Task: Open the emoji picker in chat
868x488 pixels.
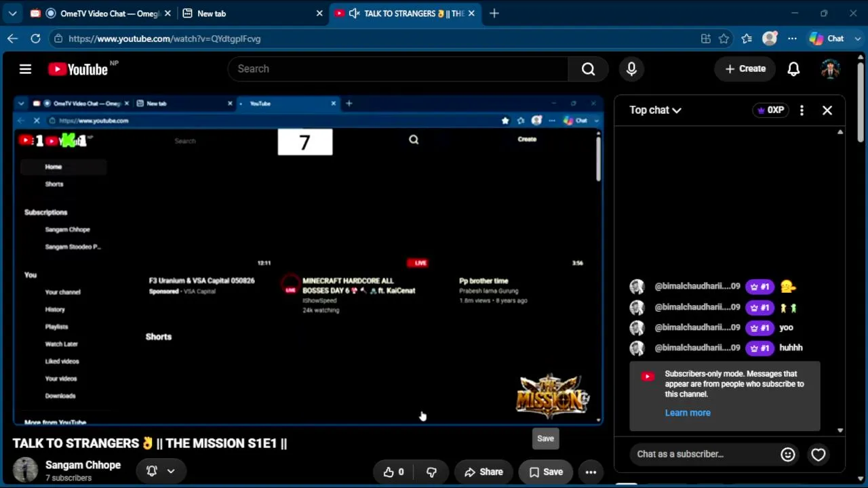Action: 787,454
